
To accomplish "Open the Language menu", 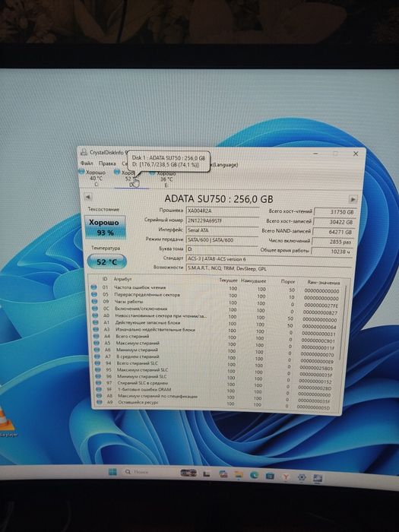I will pyautogui.click(x=224, y=165).
